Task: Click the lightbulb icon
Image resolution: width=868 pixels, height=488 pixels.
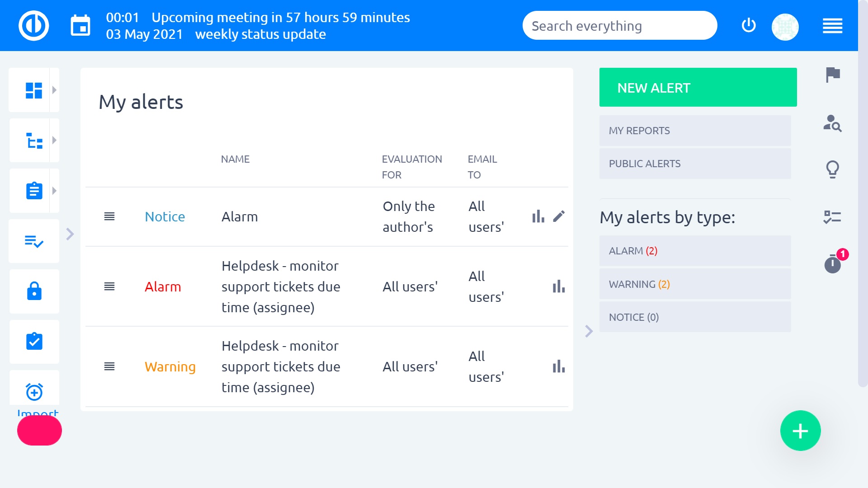Action: pyautogui.click(x=832, y=169)
